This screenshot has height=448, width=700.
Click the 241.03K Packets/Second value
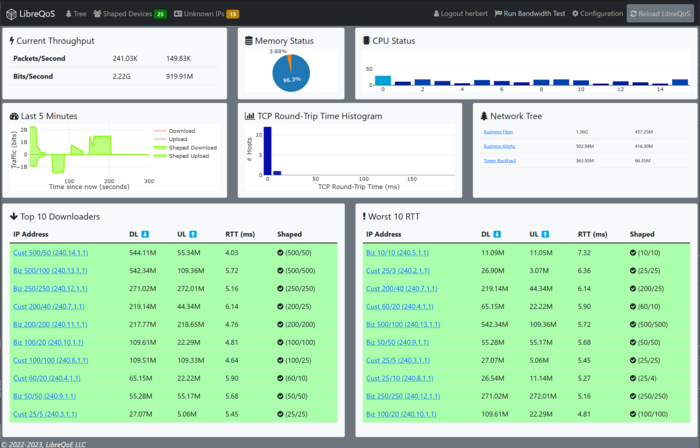coord(125,58)
